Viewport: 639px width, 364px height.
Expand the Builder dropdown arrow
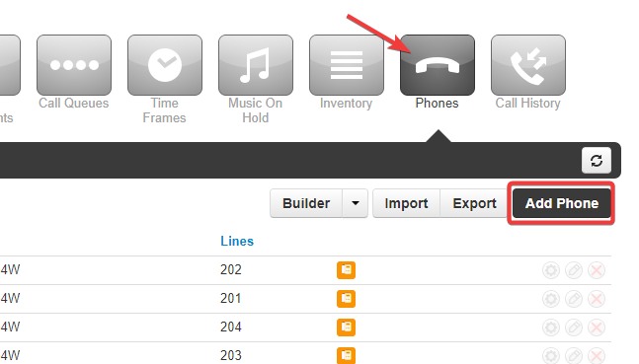pos(355,203)
